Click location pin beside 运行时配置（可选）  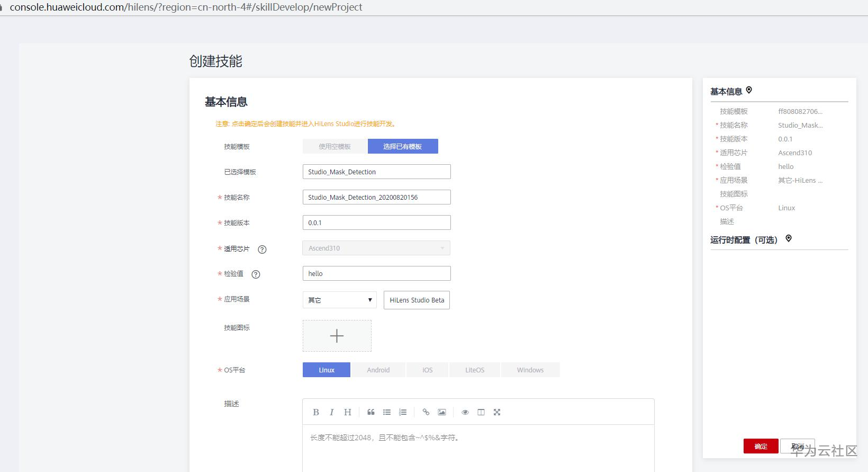coord(789,238)
